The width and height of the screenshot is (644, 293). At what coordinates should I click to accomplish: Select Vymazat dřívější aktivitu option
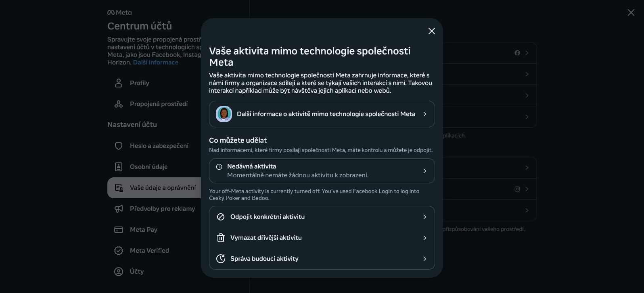point(266,238)
